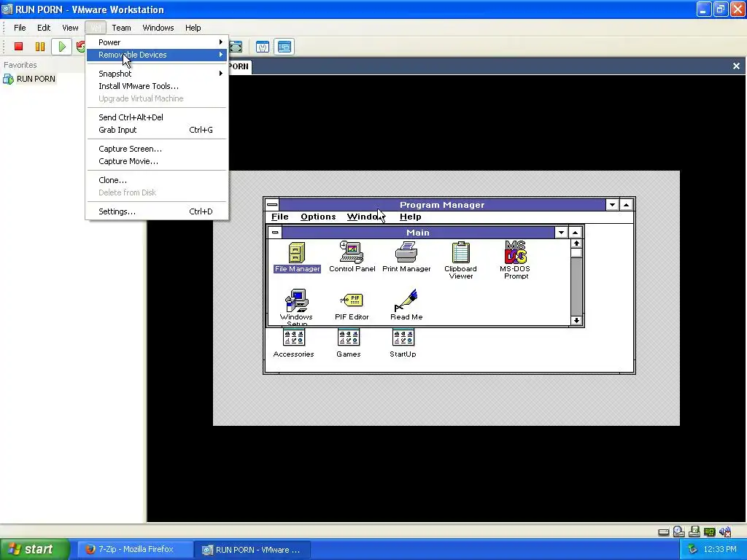747x560 pixels.
Task: Close the VM tab with X button
Action: [x=736, y=66]
